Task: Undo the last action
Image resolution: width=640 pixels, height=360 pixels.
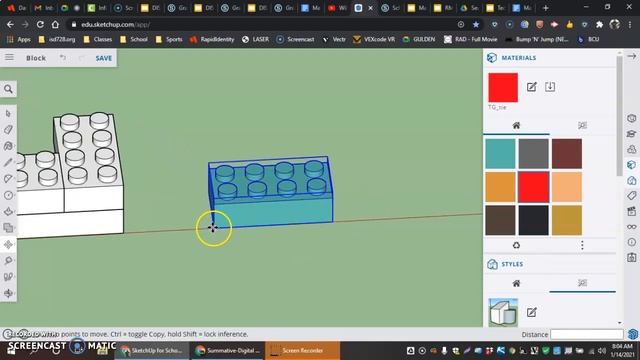Action: [x=62, y=58]
